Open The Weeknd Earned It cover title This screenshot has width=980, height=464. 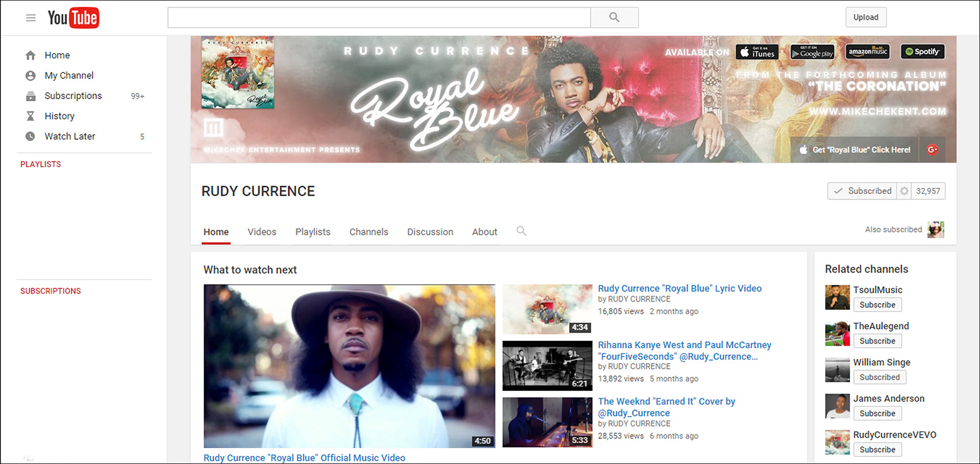[667, 407]
